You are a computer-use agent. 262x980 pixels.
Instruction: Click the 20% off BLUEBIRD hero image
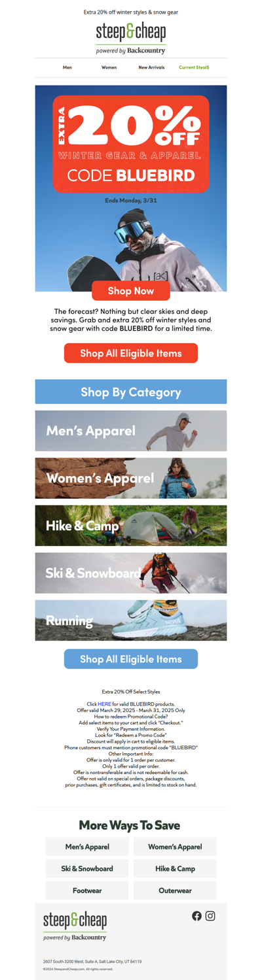131,188
